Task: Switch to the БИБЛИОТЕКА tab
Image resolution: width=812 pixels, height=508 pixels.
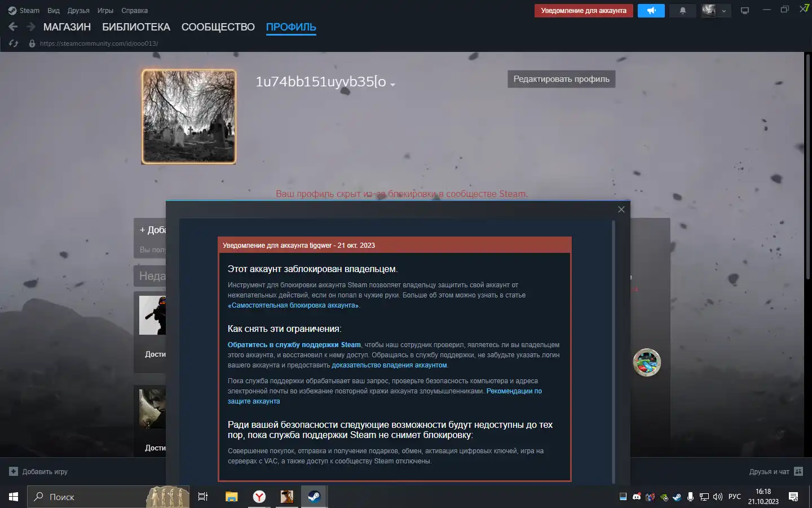Action: click(136, 27)
